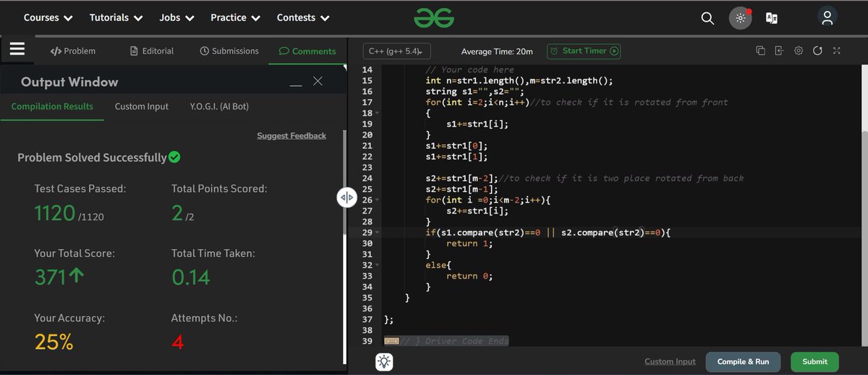Expand the Practice dropdown
868x375 pixels.
point(235,17)
